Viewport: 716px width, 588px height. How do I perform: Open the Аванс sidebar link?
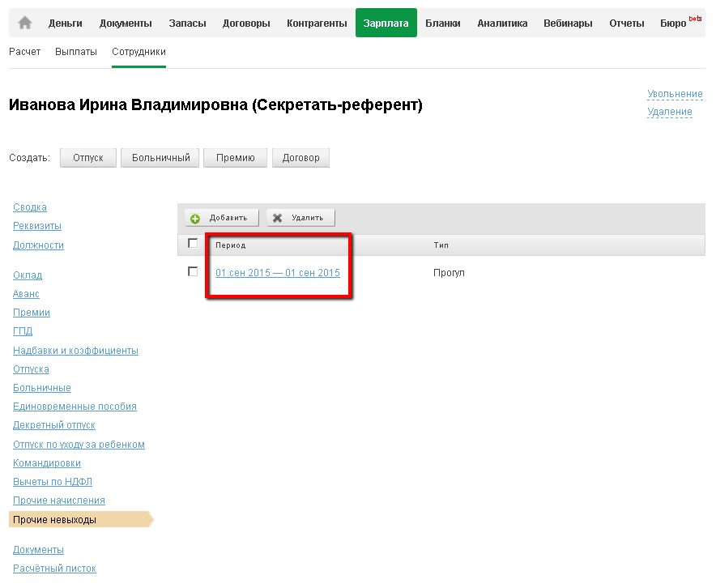[x=26, y=294]
